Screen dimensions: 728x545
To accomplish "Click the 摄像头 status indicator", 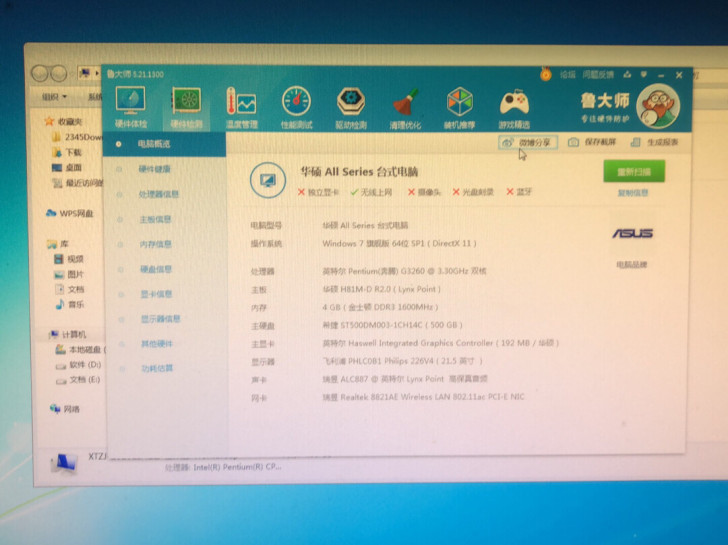I will (424, 192).
